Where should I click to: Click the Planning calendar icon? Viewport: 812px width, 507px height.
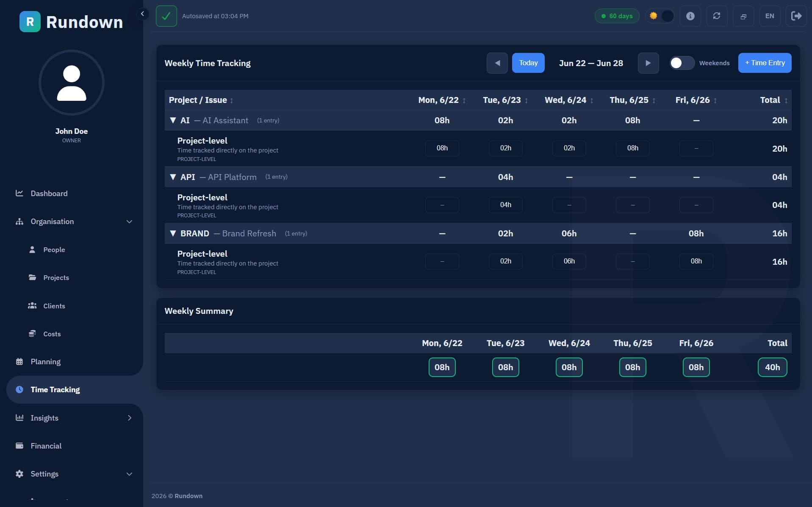coord(19,361)
